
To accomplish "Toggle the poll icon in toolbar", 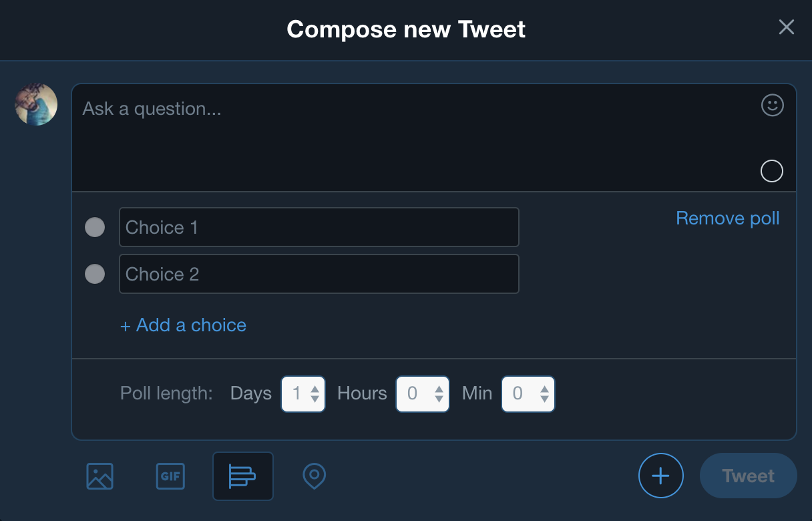I will coord(242,476).
